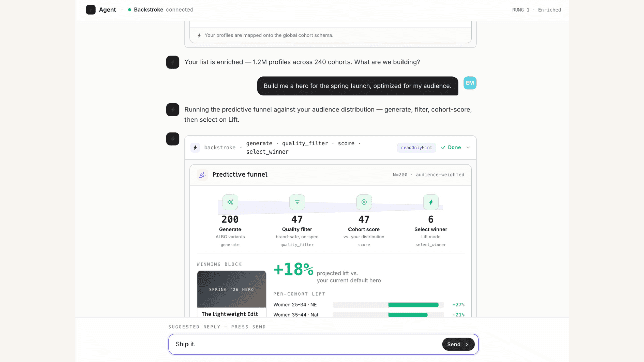This screenshot has width=644, height=362.
Task: Click the Cohort score smiley icon
Action: click(364, 202)
